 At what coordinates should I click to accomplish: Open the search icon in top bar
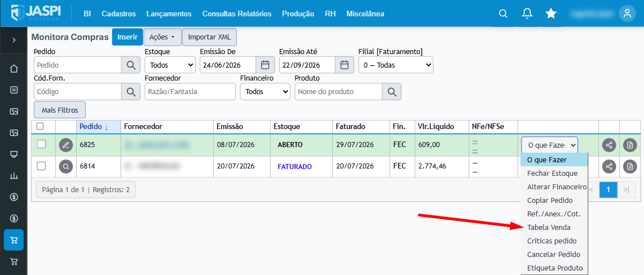tap(502, 14)
